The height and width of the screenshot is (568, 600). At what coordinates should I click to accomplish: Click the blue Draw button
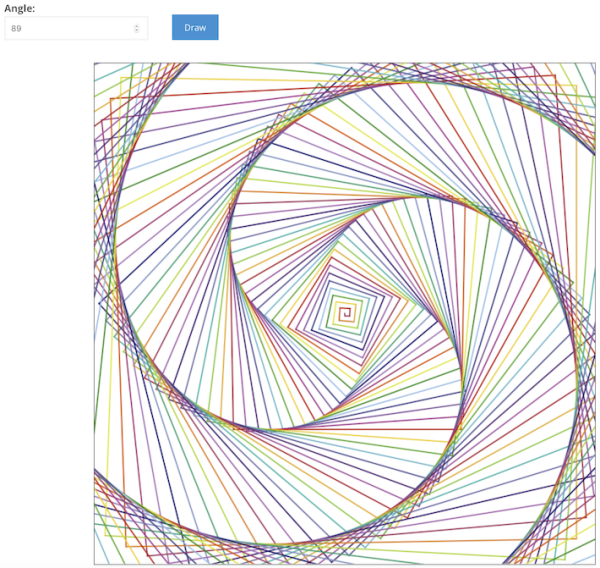(195, 28)
